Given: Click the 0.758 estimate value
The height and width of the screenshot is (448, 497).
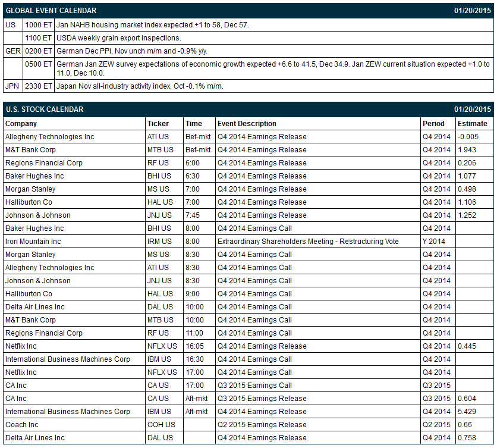Looking at the screenshot, I should [x=467, y=438].
